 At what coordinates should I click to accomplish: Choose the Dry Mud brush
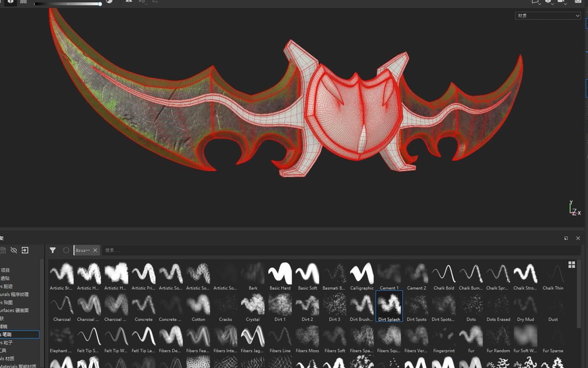tap(526, 307)
